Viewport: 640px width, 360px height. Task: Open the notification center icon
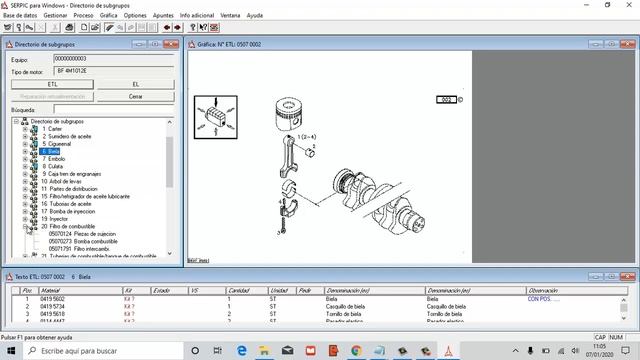625,351
